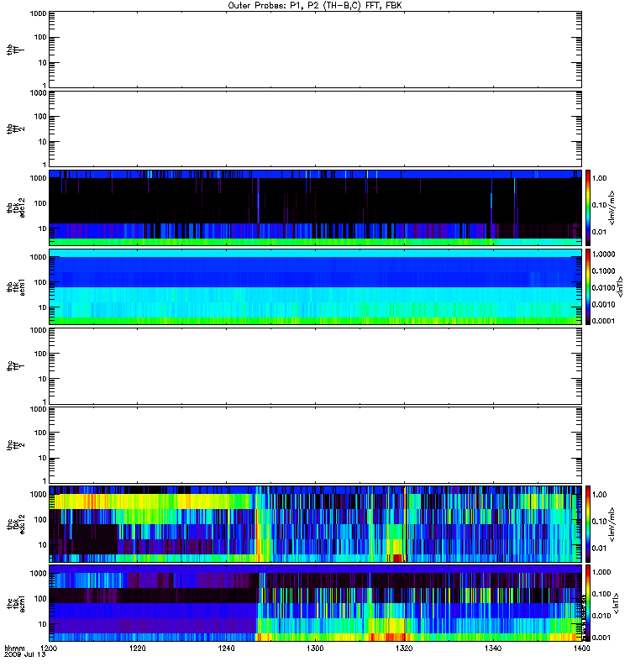This screenshot has width=630, height=672.
Task: Click the '2009 Jul 13' date label
Action: click(x=25, y=654)
